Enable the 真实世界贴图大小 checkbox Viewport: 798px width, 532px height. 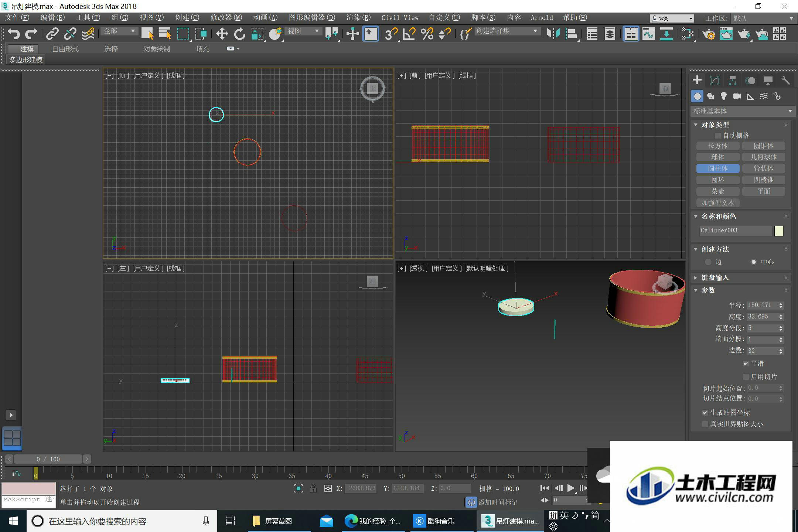705,424
